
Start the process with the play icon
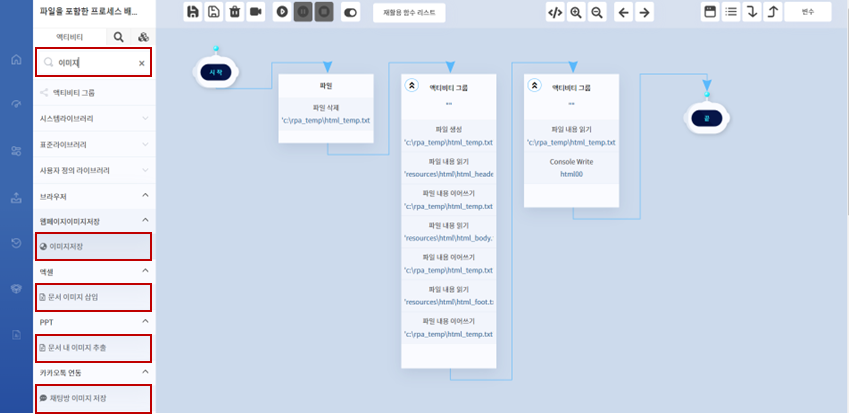(282, 12)
